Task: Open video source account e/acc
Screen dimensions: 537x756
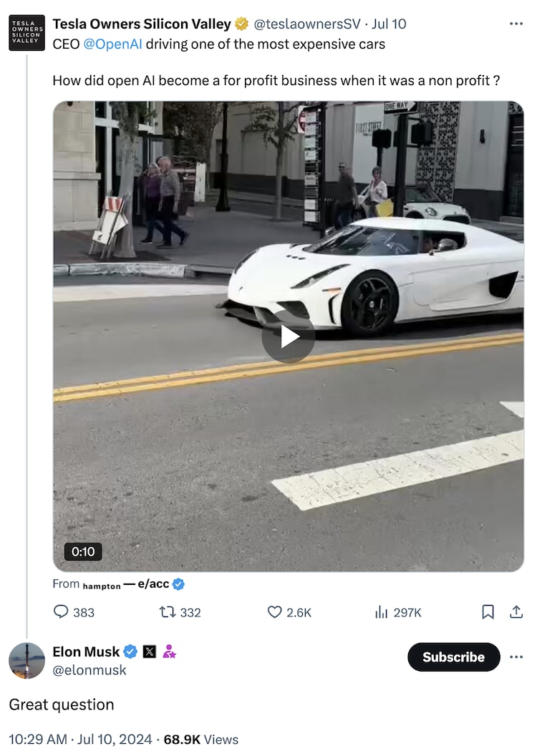Action: tap(153, 583)
